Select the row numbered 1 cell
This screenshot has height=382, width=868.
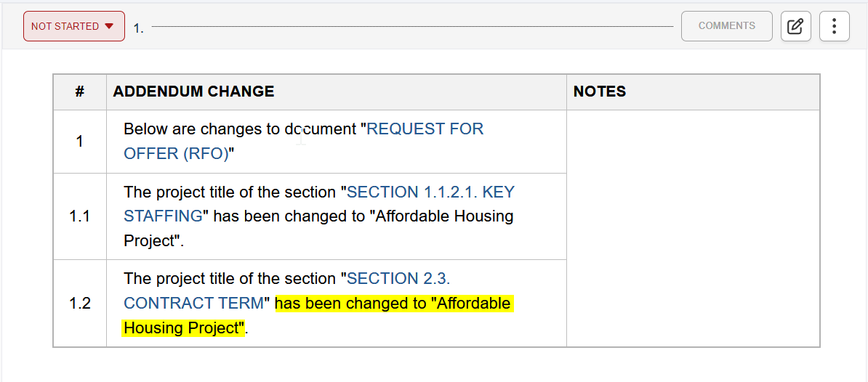(80, 142)
